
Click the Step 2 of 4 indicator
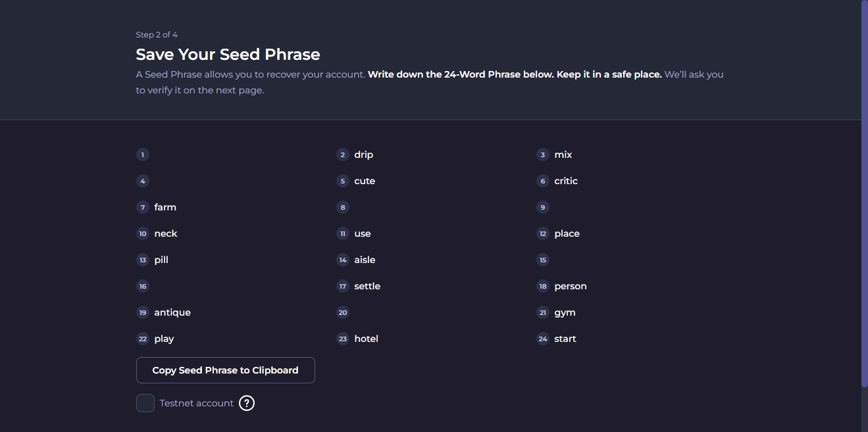click(157, 35)
